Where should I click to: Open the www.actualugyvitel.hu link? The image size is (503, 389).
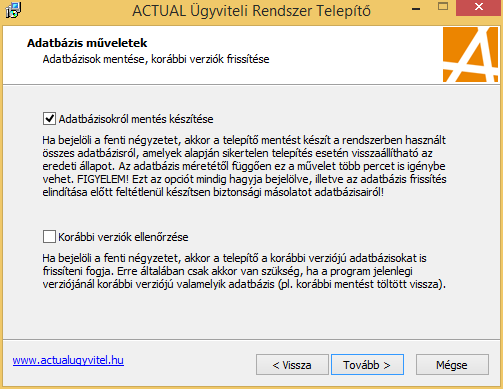click(68, 360)
